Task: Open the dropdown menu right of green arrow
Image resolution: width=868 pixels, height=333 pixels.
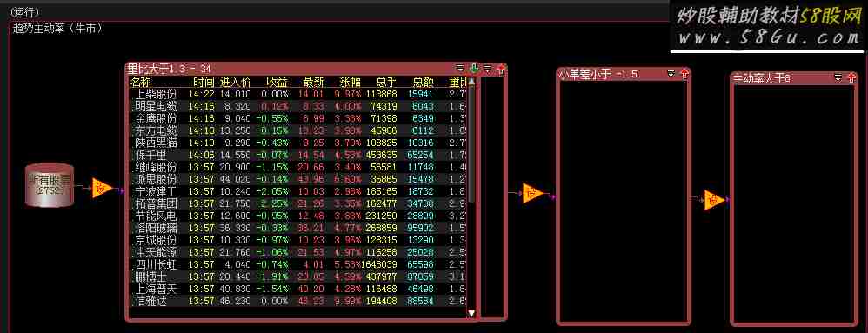Action: point(487,70)
